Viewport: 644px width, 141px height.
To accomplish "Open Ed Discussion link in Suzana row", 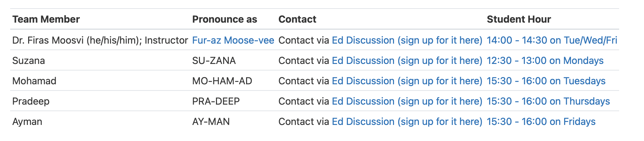I will pyautogui.click(x=407, y=61).
